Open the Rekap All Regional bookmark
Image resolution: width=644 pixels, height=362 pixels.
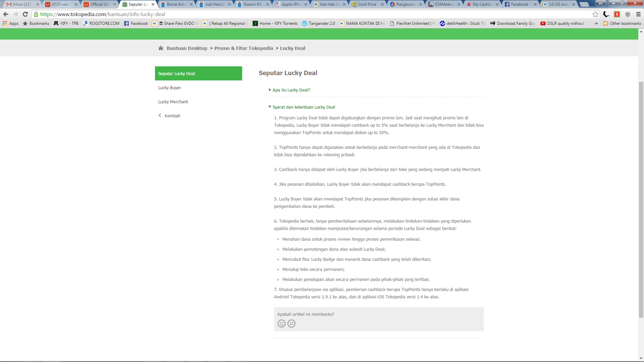[x=225, y=23]
